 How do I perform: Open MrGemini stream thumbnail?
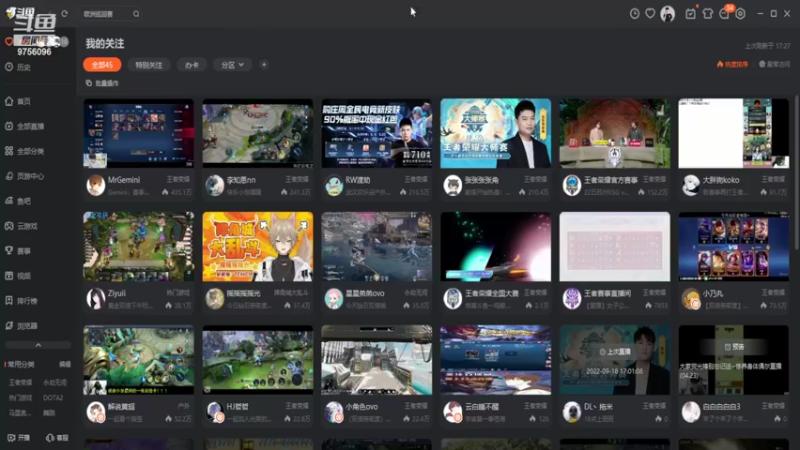139,133
